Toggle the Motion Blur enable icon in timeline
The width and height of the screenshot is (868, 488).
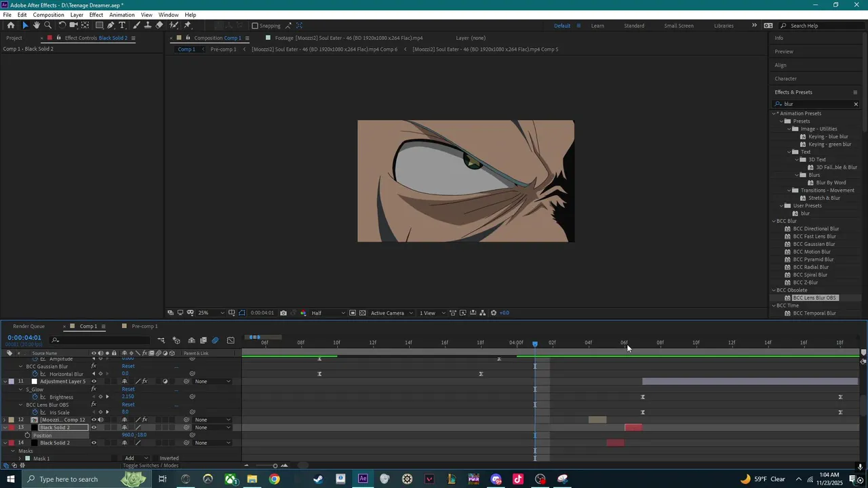click(x=216, y=340)
